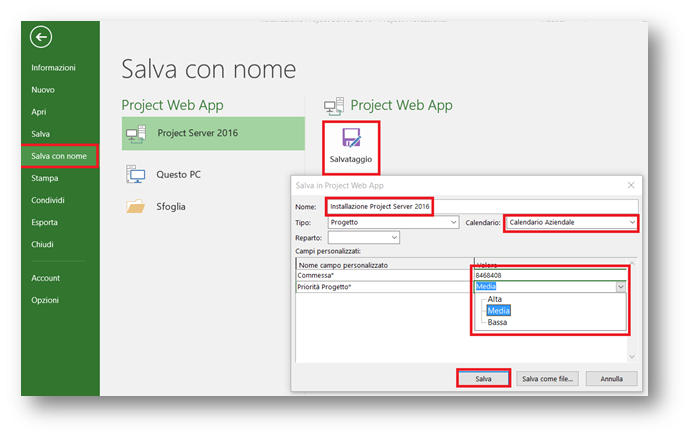Close the Salva in Project Web App dialog

click(631, 185)
